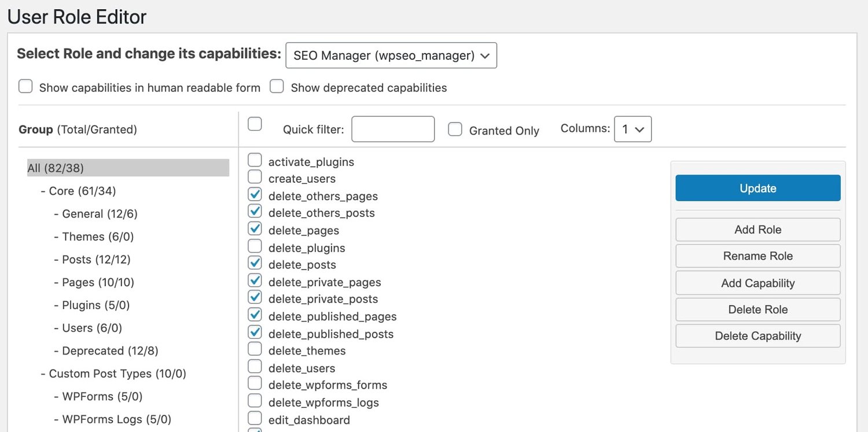The width and height of the screenshot is (868, 432).
Task: Enable Show capabilities in human readable form
Action: 25,87
